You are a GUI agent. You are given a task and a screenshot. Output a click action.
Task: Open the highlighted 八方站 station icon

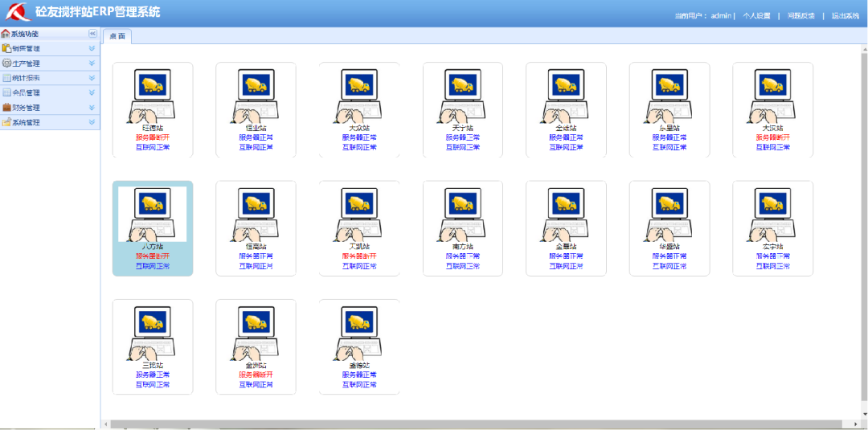[x=153, y=215]
